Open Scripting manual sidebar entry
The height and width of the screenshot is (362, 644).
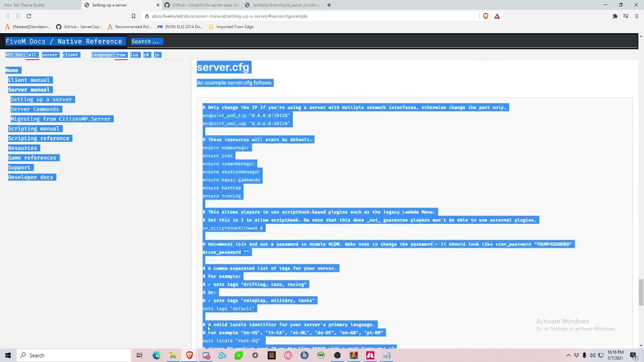pos(33,129)
